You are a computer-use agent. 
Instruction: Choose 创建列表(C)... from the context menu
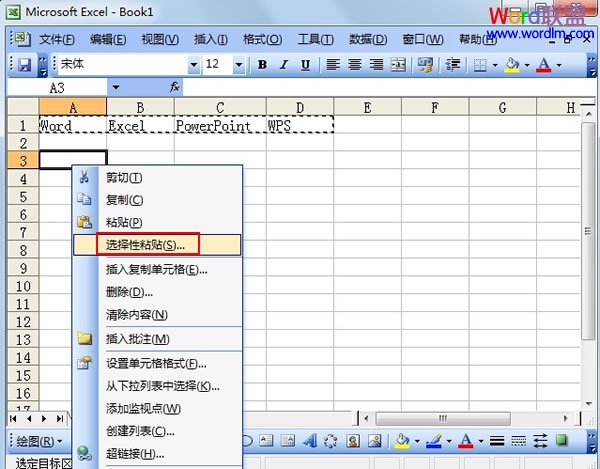(x=157, y=431)
